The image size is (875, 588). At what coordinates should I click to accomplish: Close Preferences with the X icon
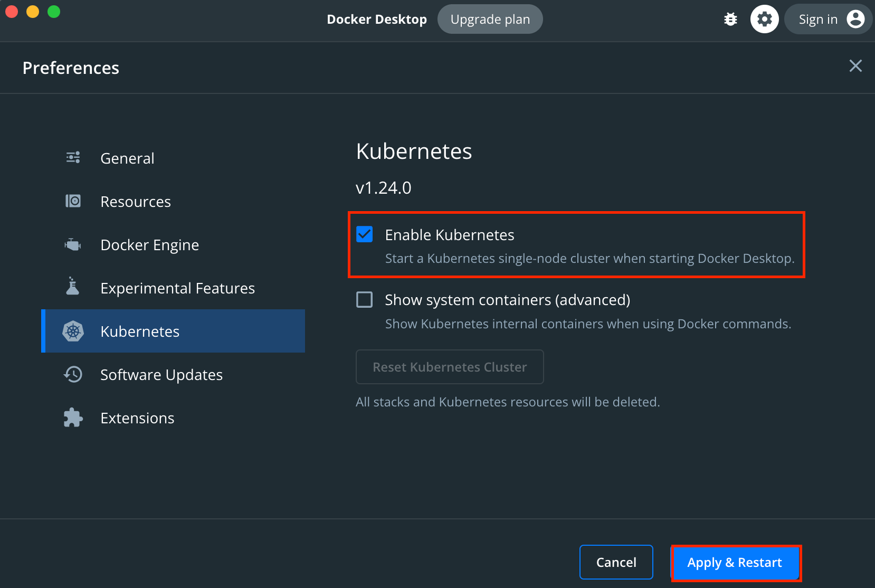(855, 65)
